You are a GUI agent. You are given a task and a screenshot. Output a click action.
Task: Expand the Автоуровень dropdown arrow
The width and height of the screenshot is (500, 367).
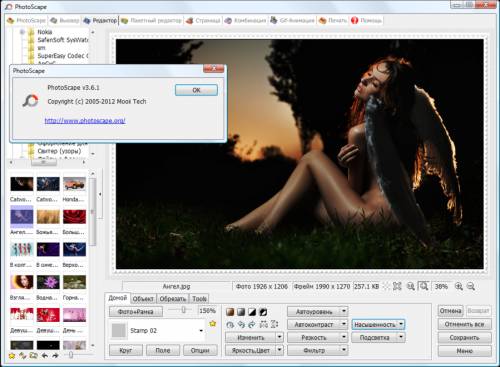point(344,312)
